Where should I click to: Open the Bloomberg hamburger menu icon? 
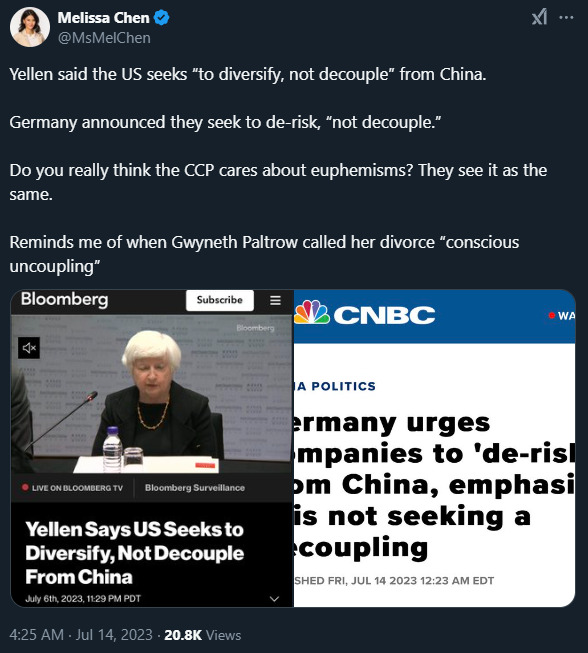pyautogui.click(x=275, y=300)
